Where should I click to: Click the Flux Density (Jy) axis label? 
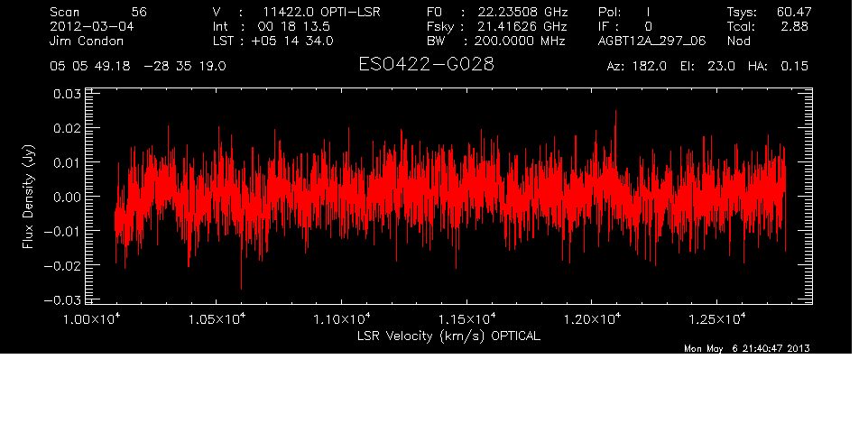click(28, 198)
